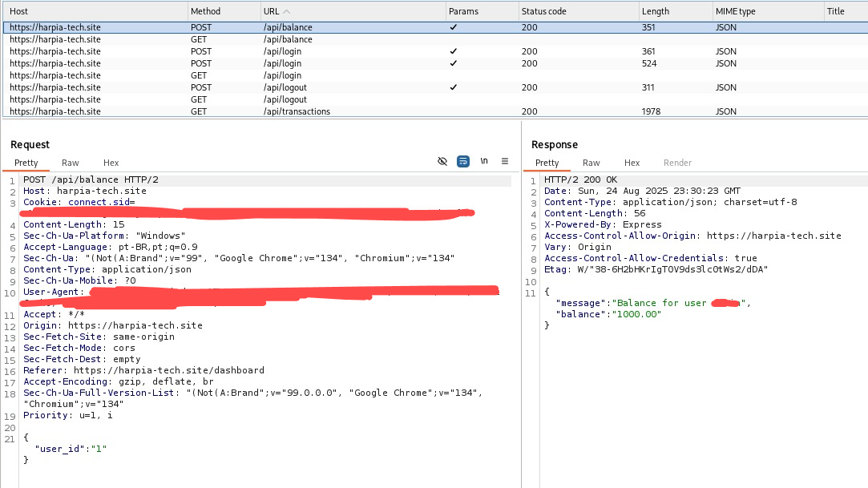
Task: Toggle hide non-printable characters eye icon
Action: [442, 161]
